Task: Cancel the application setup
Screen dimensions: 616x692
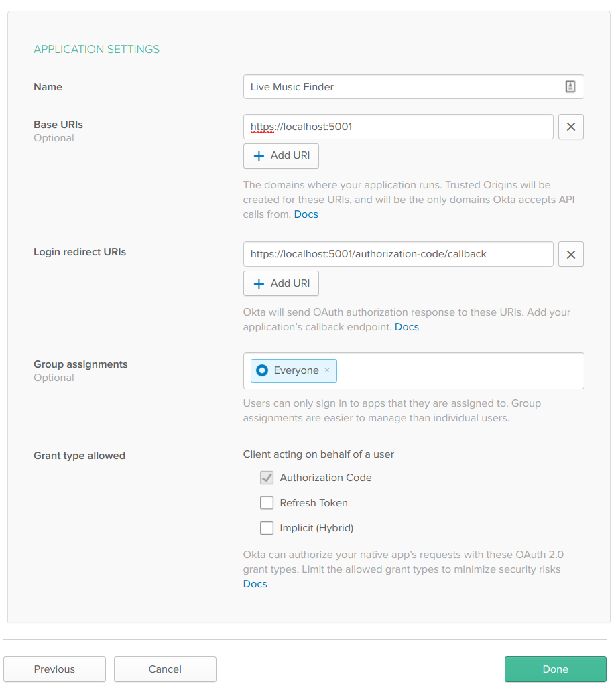Action: (165, 669)
